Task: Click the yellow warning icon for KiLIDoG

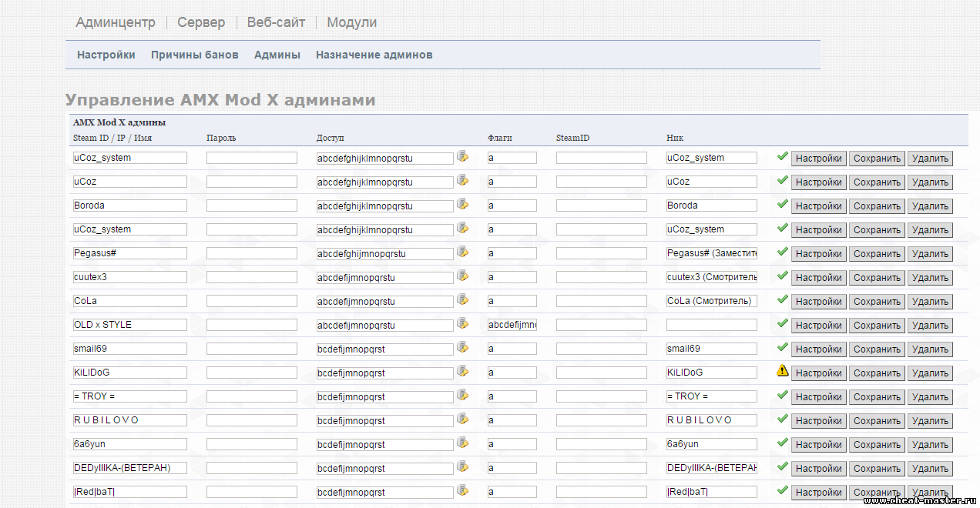Action: 783,371
